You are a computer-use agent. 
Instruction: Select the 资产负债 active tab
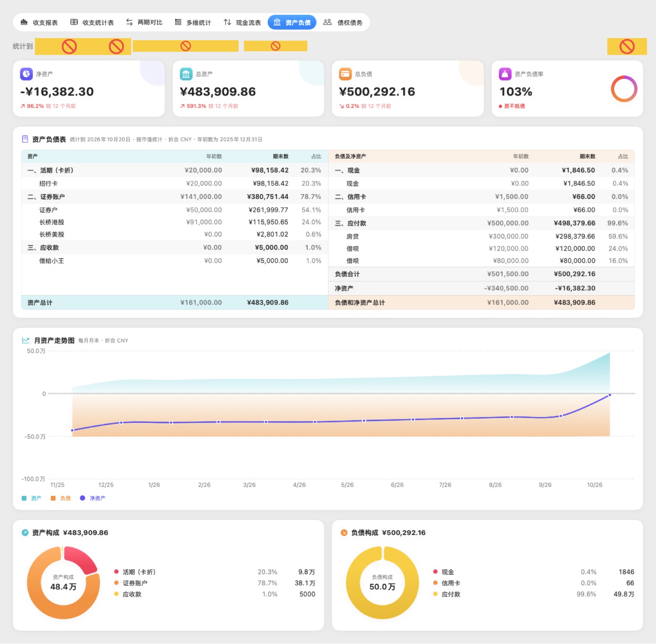pos(292,22)
